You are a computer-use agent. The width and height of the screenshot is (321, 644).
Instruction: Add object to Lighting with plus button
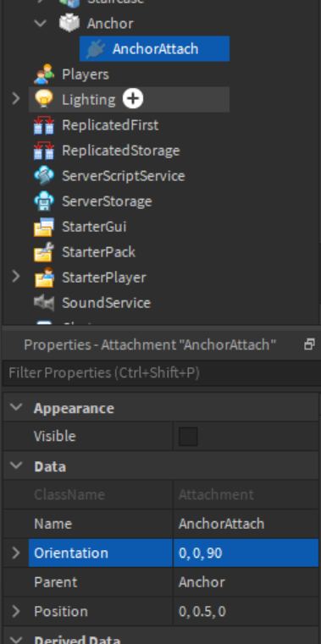click(133, 99)
